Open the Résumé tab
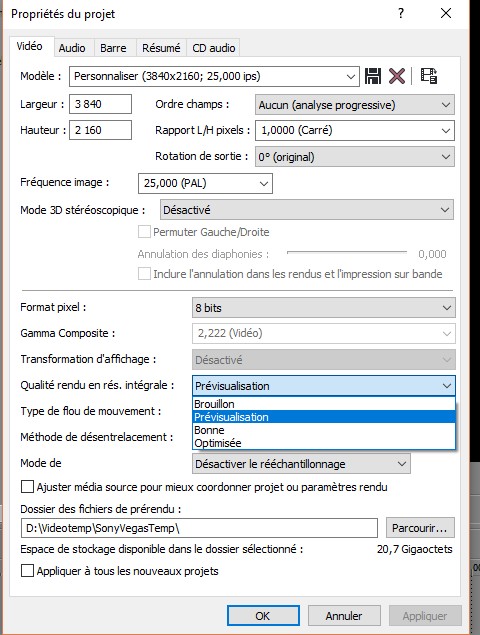The image size is (480, 635). 161,48
